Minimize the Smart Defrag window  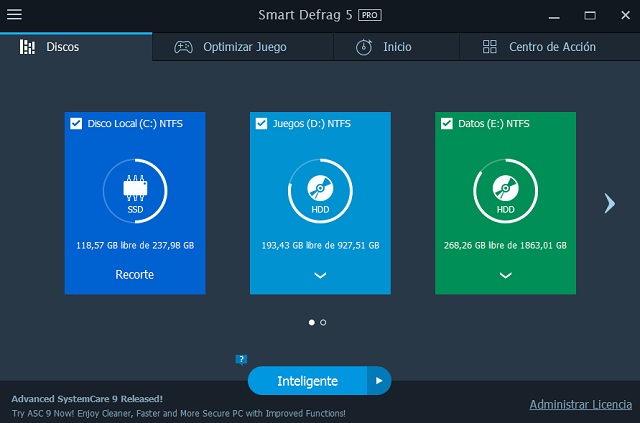pyautogui.click(x=554, y=16)
